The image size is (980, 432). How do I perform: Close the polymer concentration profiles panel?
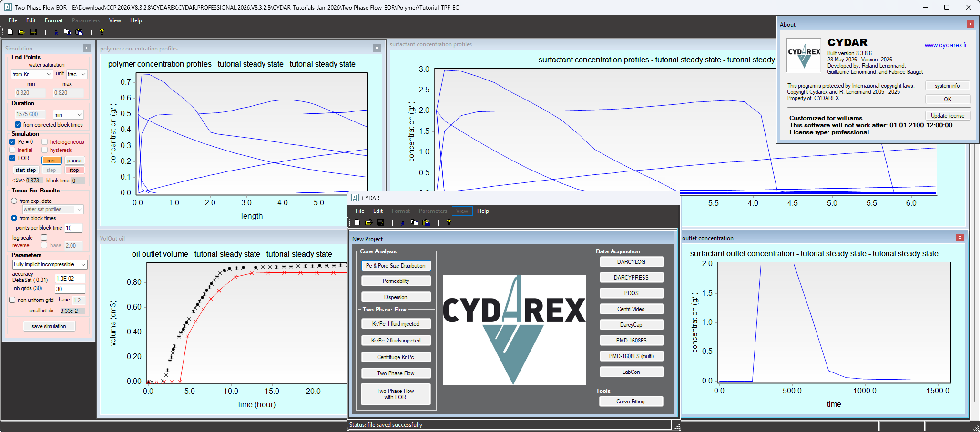click(377, 48)
